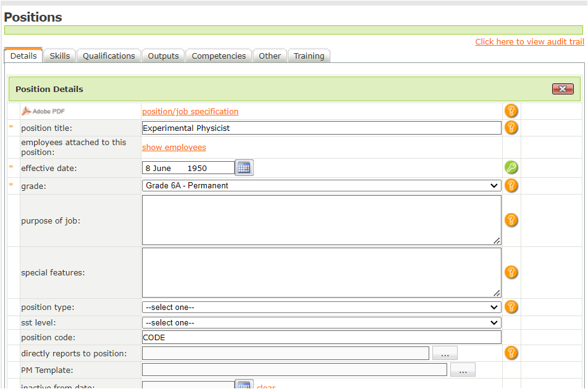The image size is (588, 389).
Task: Close the Position Details panel
Action: (563, 89)
